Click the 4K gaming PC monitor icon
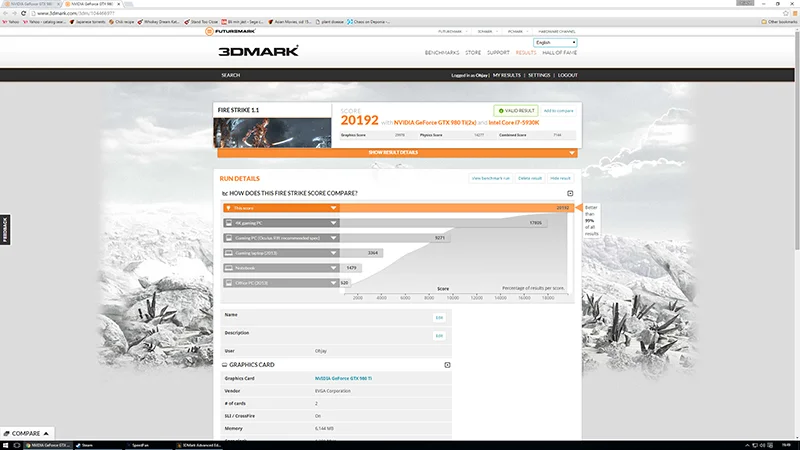The image size is (800, 450). click(229, 223)
